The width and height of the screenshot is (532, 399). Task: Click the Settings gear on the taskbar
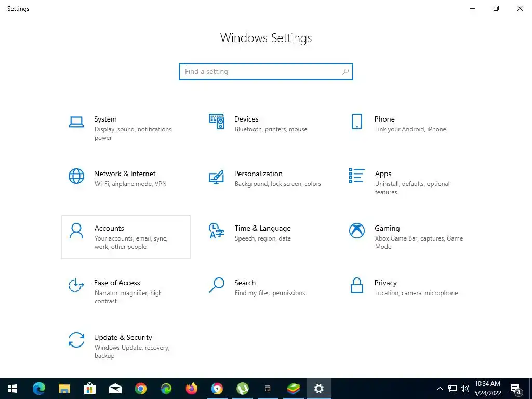point(318,389)
